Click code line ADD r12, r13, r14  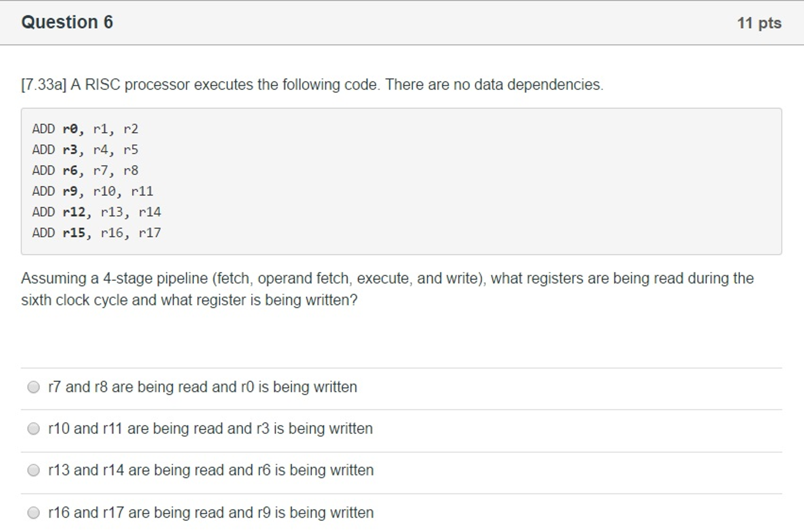97,212
